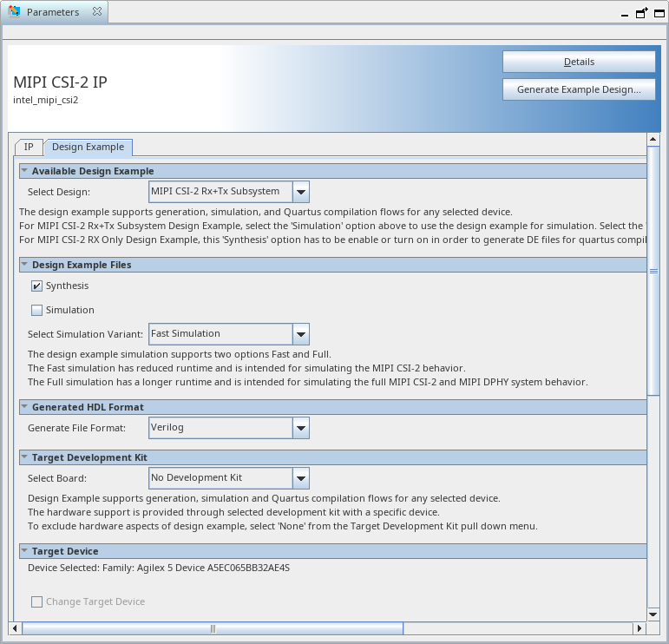Collapse the Target Device section
The image size is (669, 644).
[x=24, y=551]
